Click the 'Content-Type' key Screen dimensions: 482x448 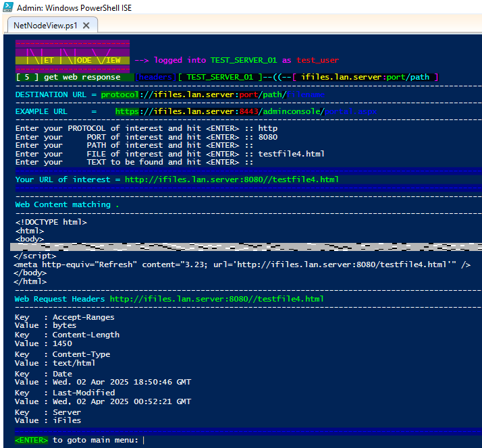[82, 355]
